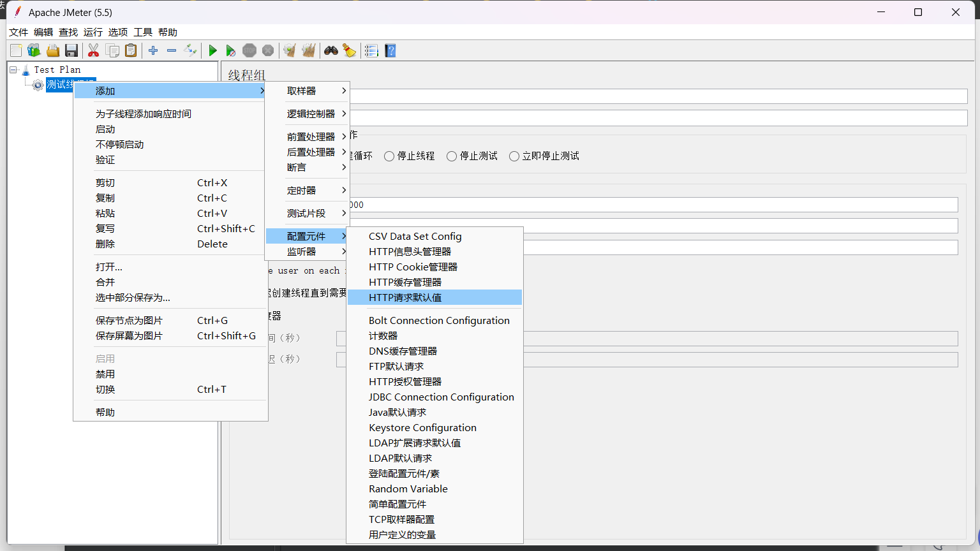Image resolution: width=980 pixels, height=551 pixels.
Task: Expand the 逻辑控制器 submenu
Action: [308, 114]
